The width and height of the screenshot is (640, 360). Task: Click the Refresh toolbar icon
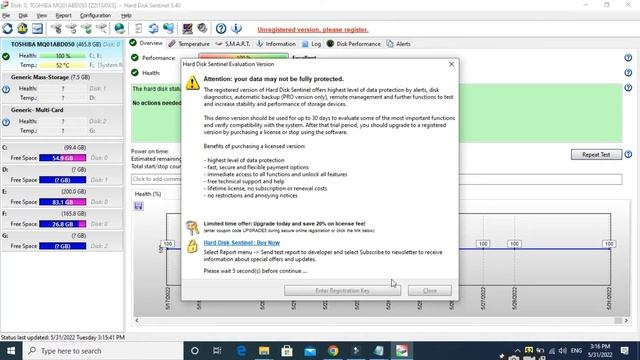pyautogui.click(x=7, y=29)
